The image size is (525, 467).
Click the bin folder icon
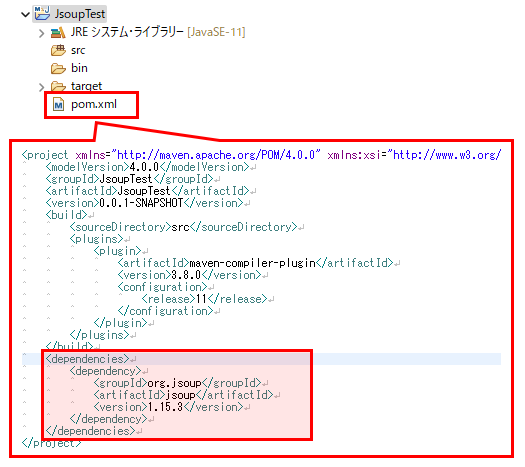pos(58,68)
